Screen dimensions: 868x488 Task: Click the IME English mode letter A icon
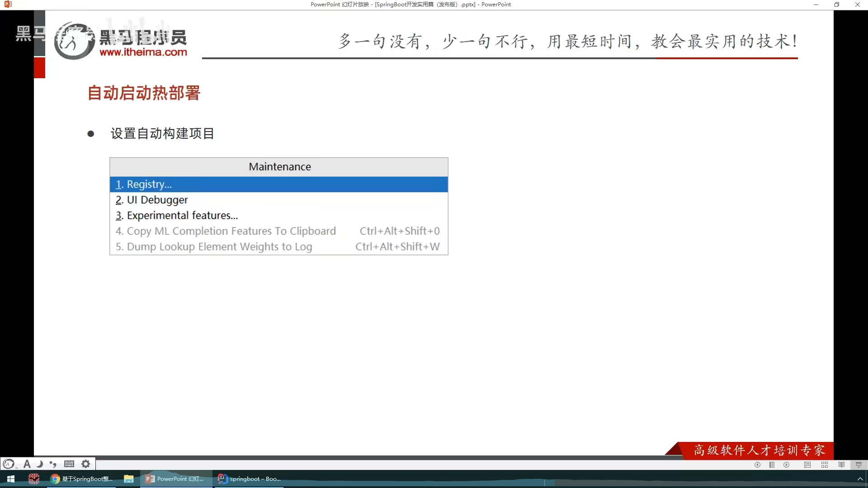27,464
